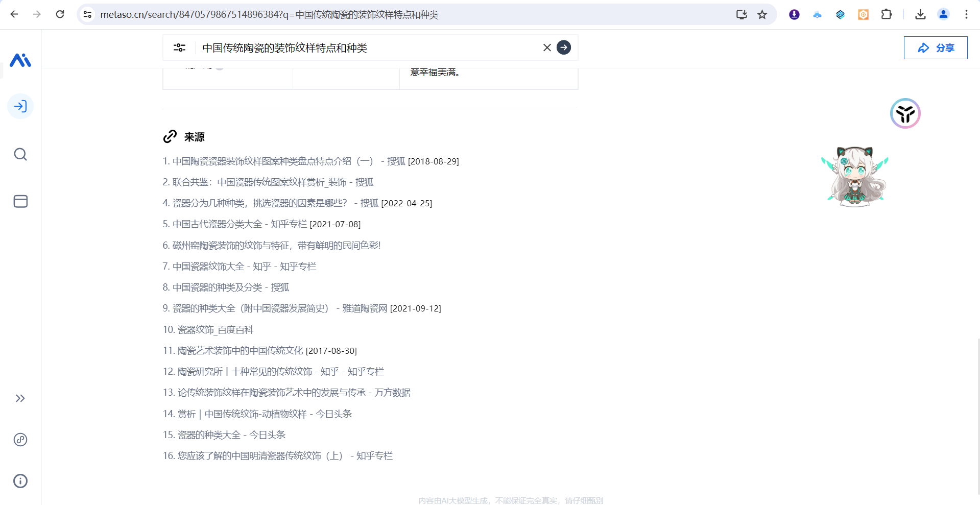Open source 5 中国古代瓷器分类大全 link
980x505 pixels.
click(x=240, y=224)
